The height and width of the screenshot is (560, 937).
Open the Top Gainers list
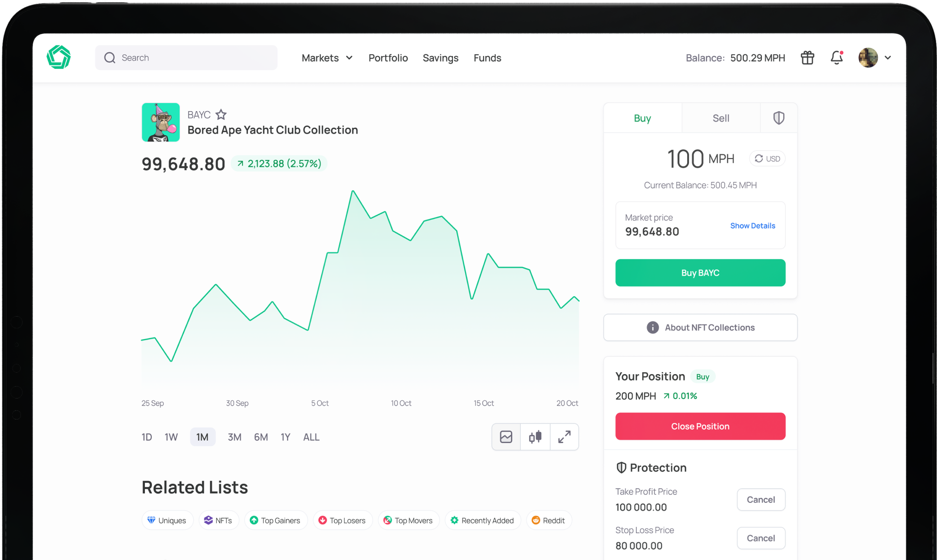point(275,520)
